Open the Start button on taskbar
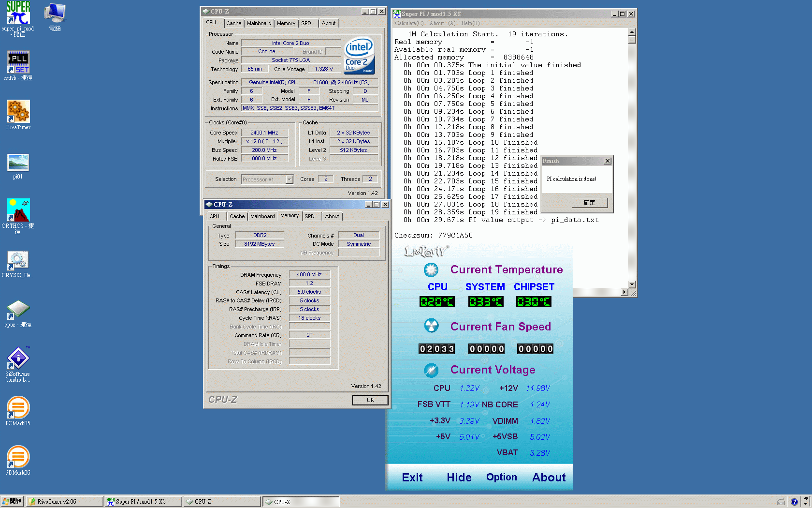 click(x=12, y=501)
